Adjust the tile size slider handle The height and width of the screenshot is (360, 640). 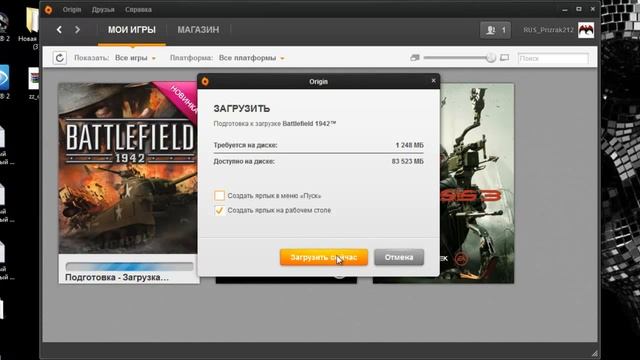click(491, 58)
